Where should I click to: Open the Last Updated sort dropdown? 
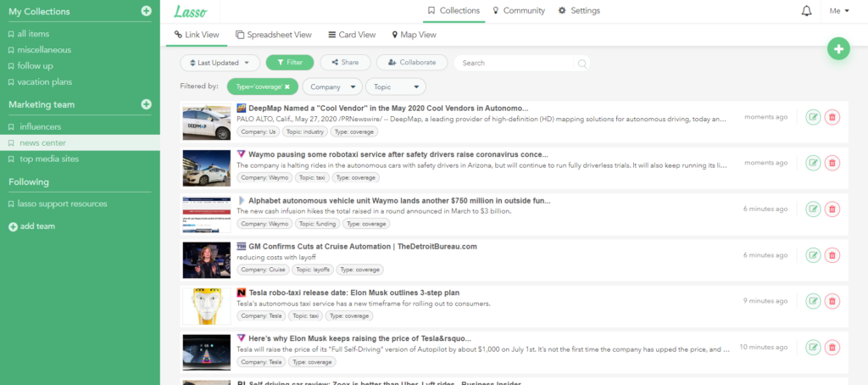(x=220, y=63)
